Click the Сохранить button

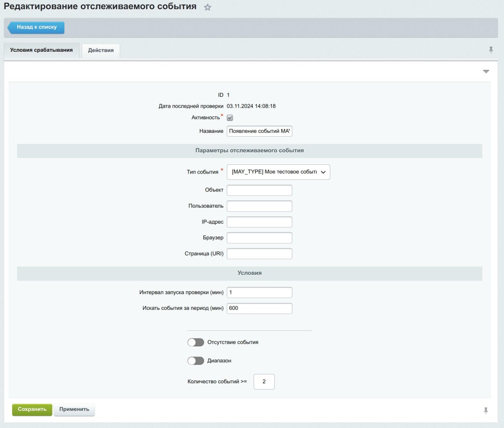click(32, 409)
